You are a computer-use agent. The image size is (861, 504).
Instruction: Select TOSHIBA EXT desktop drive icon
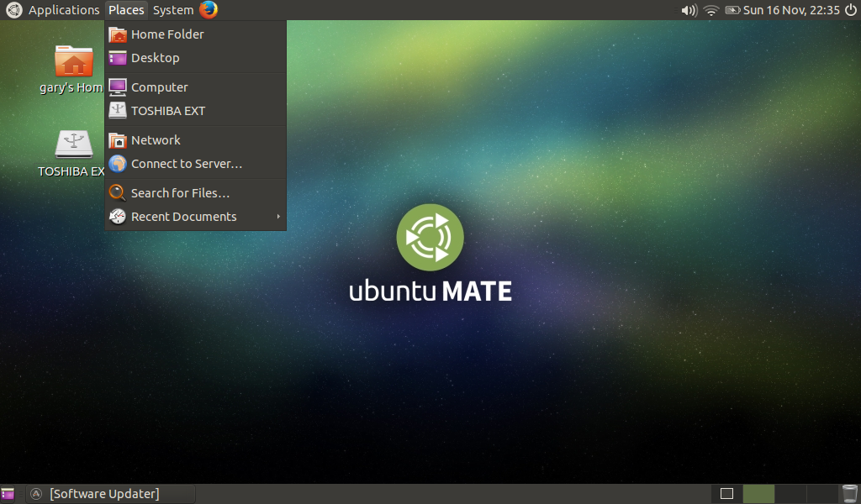click(x=72, y=154)
